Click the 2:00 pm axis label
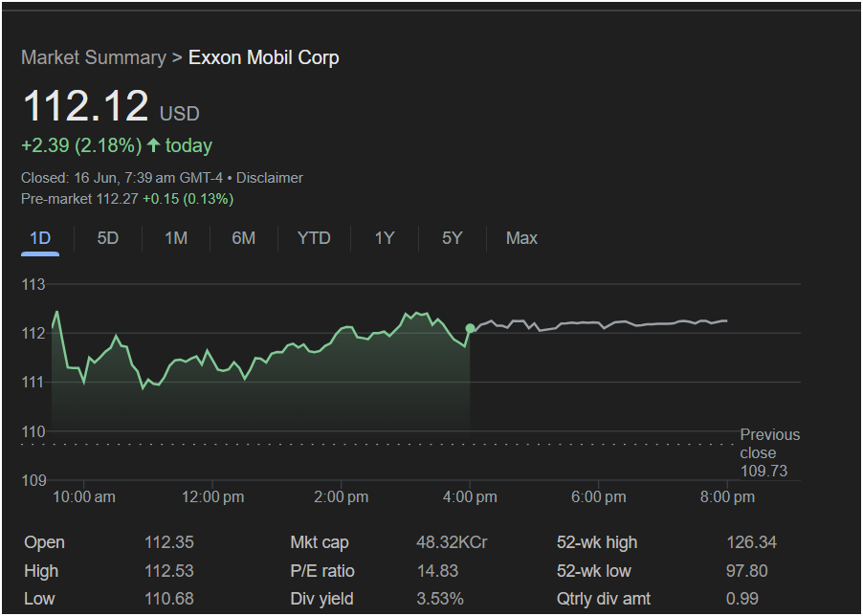 pyautogui.click(x=342, y=497)
